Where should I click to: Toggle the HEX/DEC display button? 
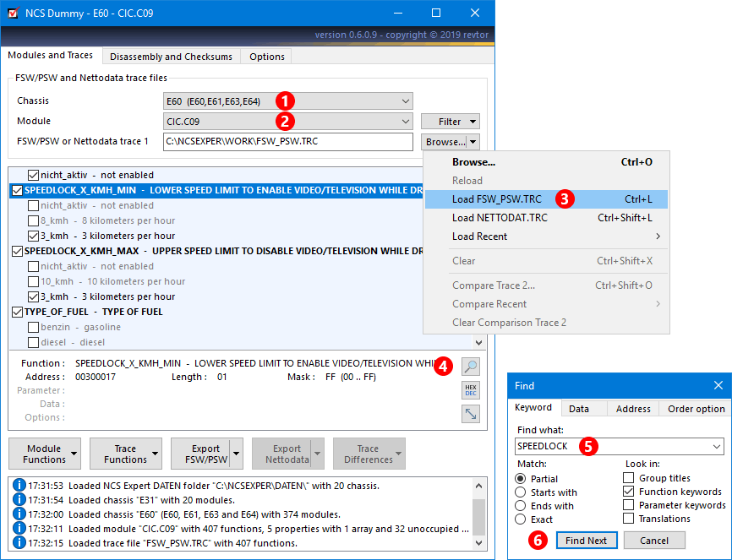(x=471, y=390)
